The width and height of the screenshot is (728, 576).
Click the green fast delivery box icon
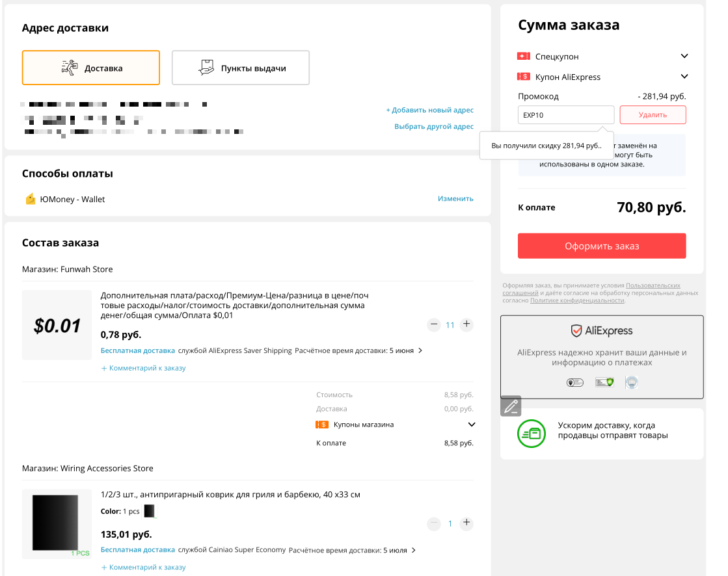click(531, 434)
